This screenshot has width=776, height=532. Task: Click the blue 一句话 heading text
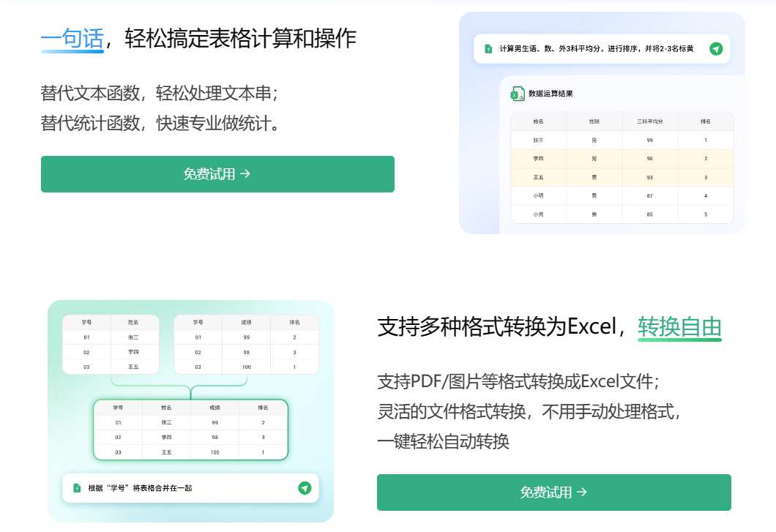pos(72,39)
